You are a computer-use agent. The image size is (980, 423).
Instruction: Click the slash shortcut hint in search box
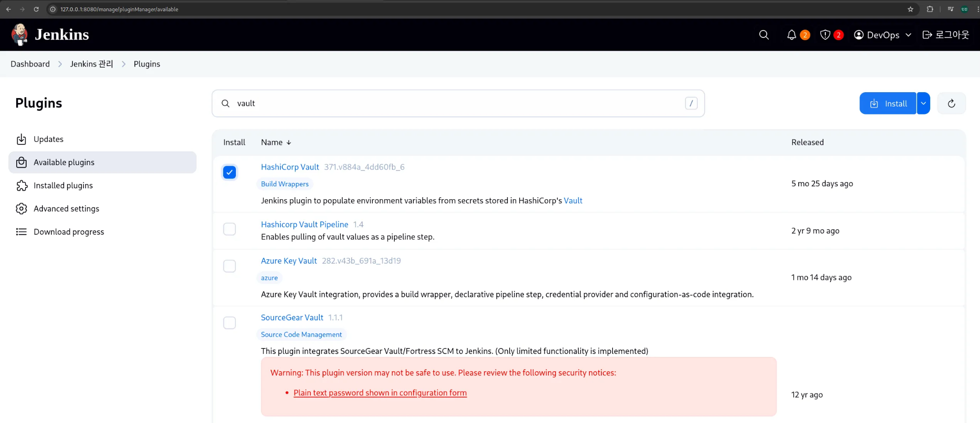[x=691, y=103]
